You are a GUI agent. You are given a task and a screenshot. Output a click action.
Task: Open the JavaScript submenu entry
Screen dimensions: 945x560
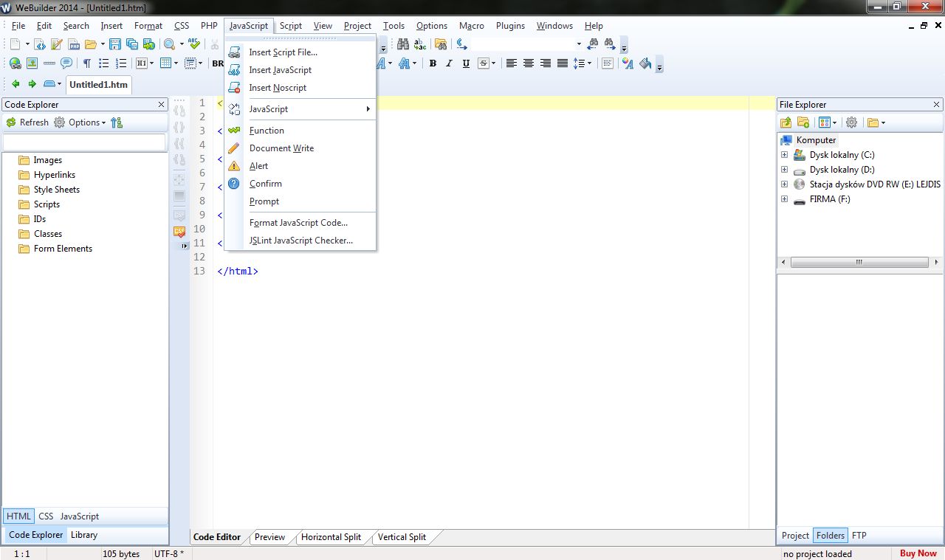coord(300,109)
